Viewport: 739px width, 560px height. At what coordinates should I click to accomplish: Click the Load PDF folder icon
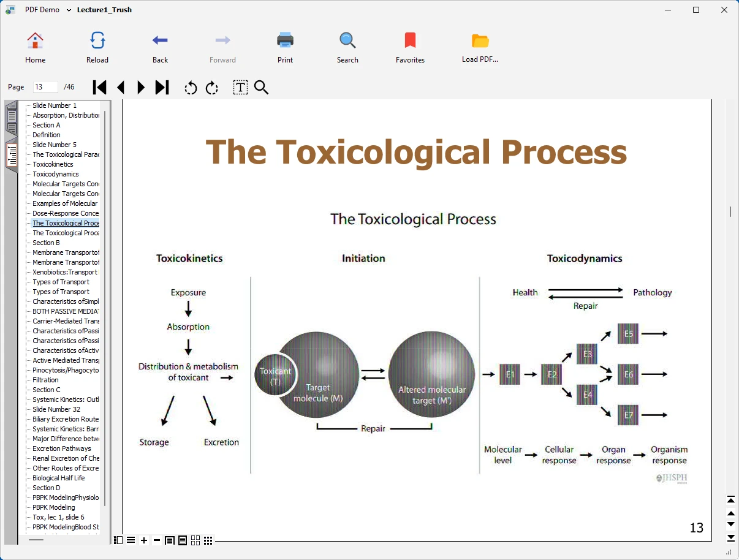[x=480, y=41]
